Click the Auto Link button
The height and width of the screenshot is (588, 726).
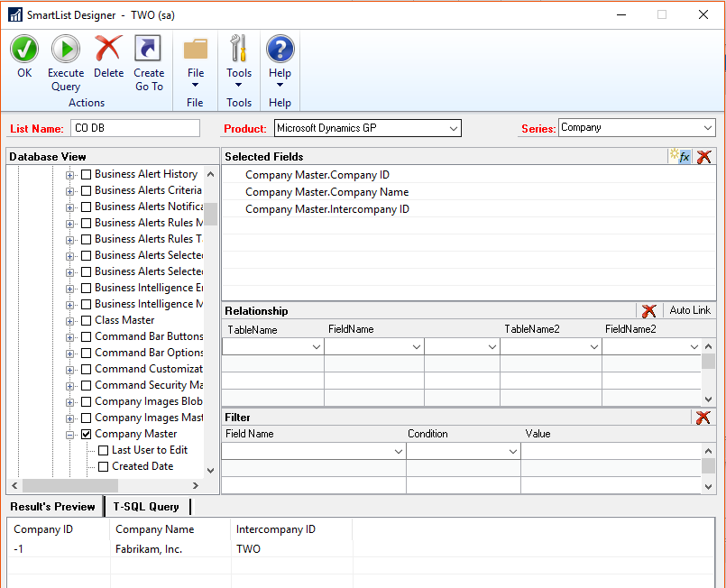pos(690,310)
